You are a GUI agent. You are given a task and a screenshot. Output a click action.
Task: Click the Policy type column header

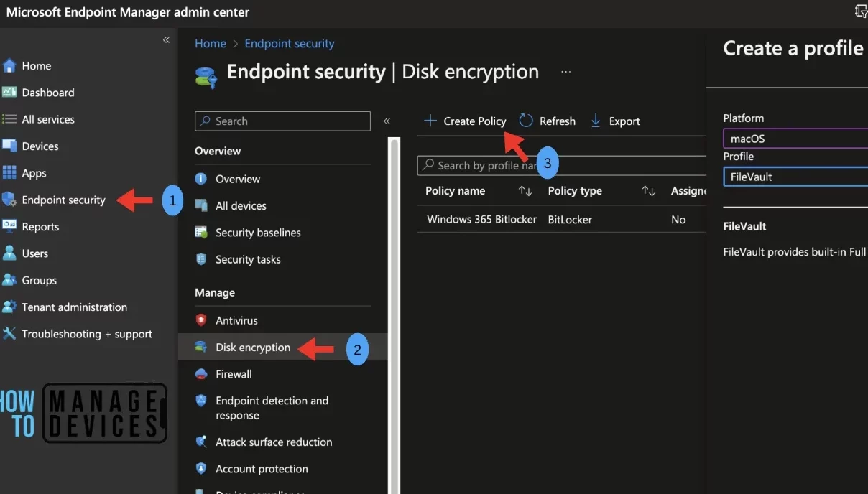[575, 191]
